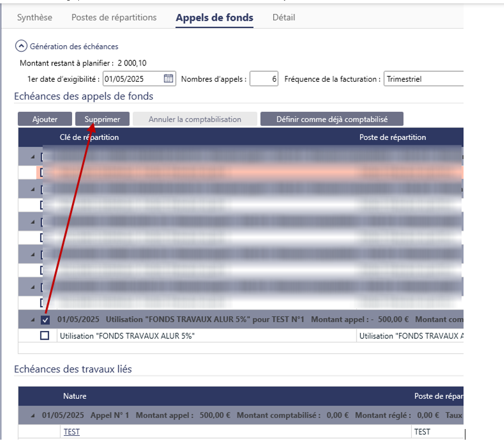Screen dimensions: 504x443
Task: Click Annuler la comptabilisation button
Action: [x=194, y=119]
